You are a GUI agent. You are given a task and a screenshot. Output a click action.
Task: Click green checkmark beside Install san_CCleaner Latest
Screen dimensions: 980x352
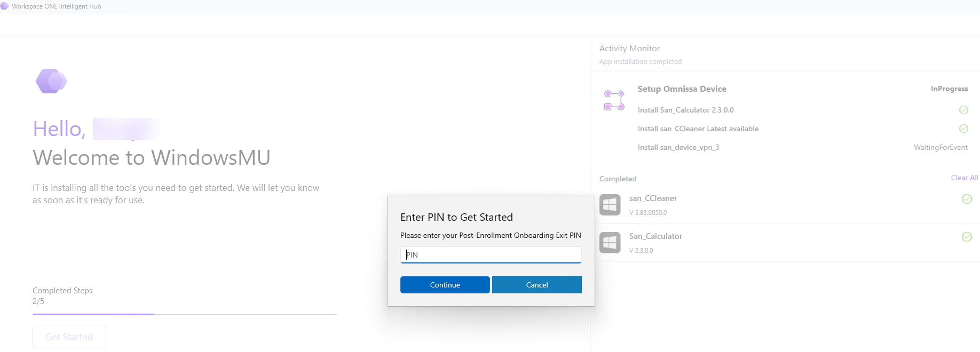coord(963,129)
